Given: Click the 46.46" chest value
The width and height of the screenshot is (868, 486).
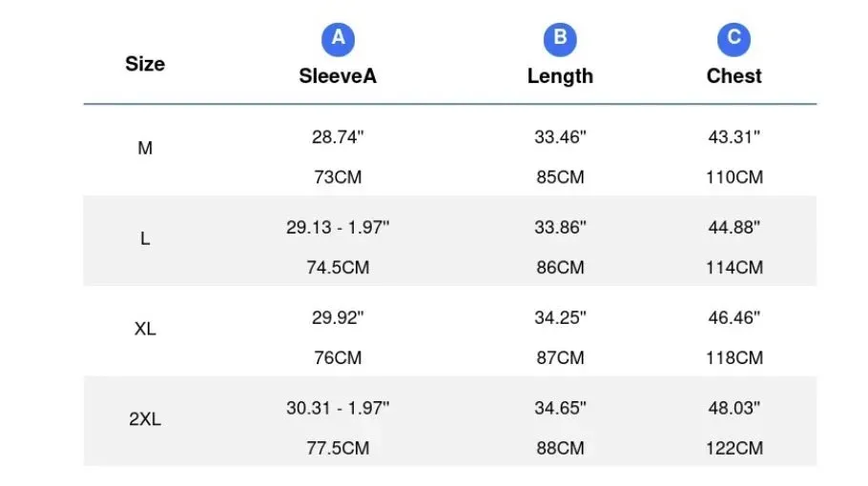Looking at the screenshot, I should coord(734,317).
